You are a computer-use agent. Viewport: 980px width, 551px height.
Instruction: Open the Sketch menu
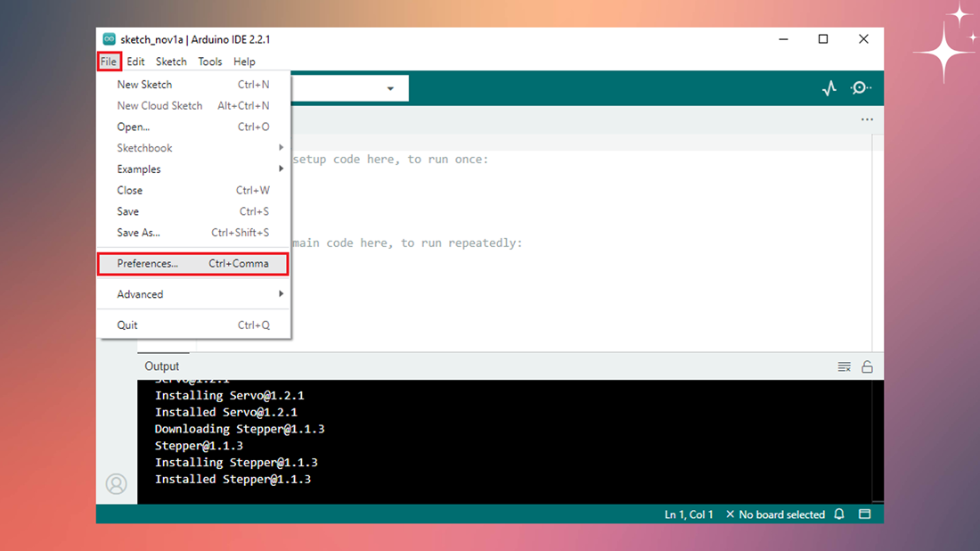click(171, 62)
